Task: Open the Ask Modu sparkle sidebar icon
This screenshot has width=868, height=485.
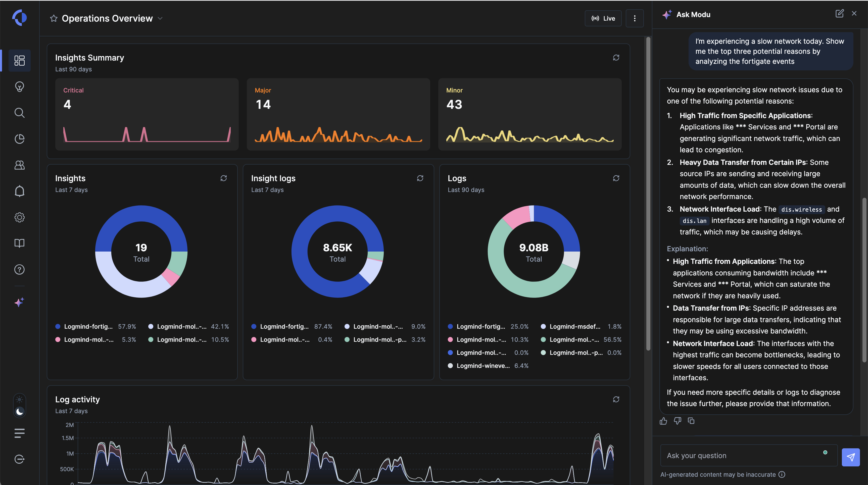Action: (x=20, y=302)
